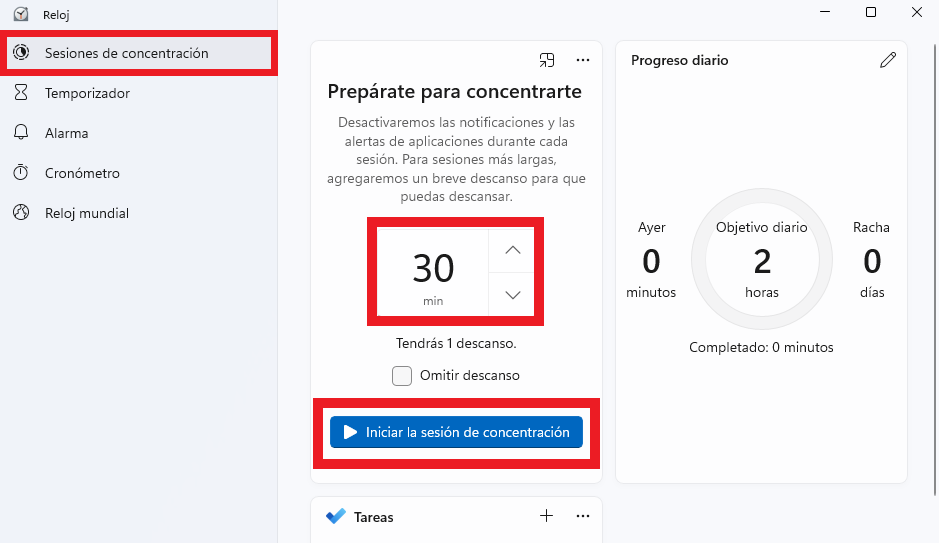Image resolution: width=939 pixels, height=543 pixels.
Task: Click the vertical scrollbar on the right
Action: [x=935, y=269]
